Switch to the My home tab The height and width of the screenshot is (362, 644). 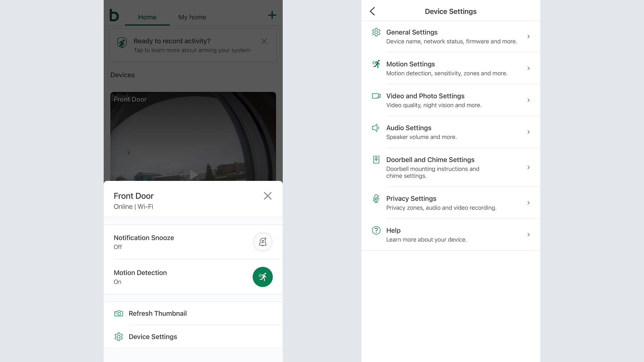[x=192, y=17]
